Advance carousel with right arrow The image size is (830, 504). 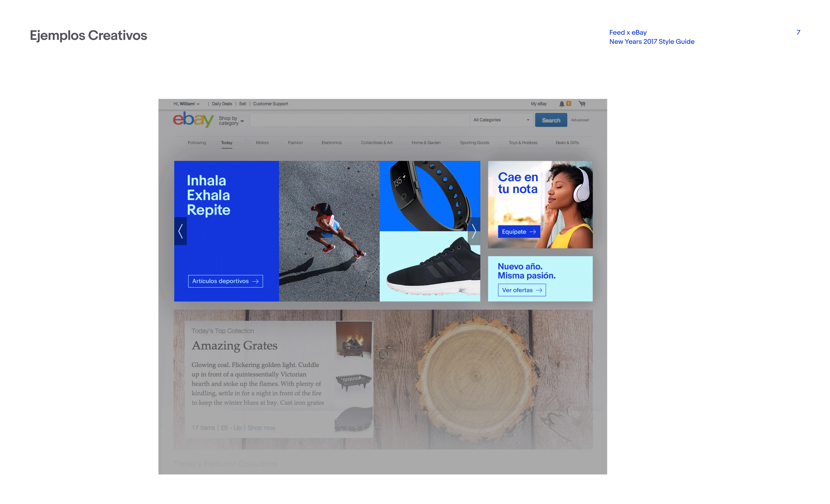click(474, 231)
